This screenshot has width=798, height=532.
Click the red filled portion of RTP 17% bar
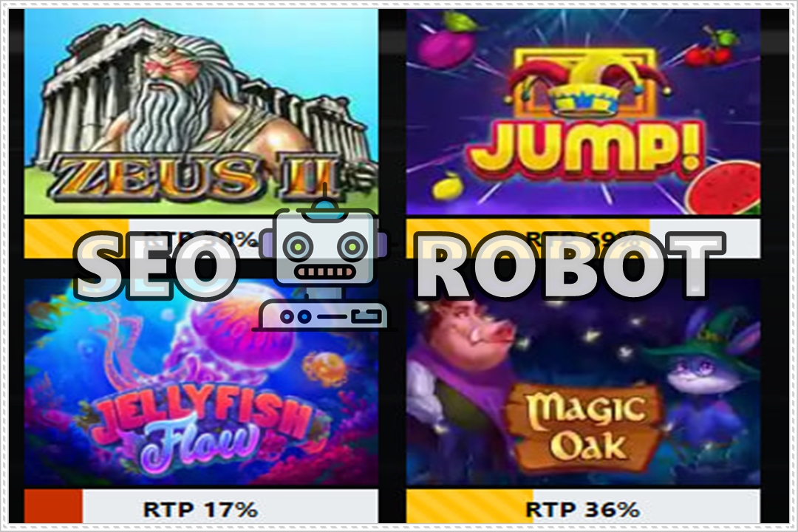pyautogui.click(x=53, y=507)
